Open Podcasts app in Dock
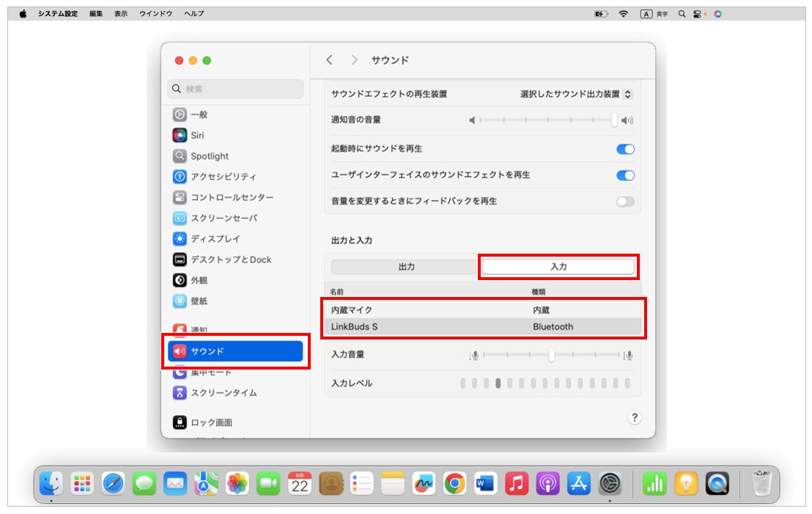Viewport: 812px width, 514px height. pos(547,484)
